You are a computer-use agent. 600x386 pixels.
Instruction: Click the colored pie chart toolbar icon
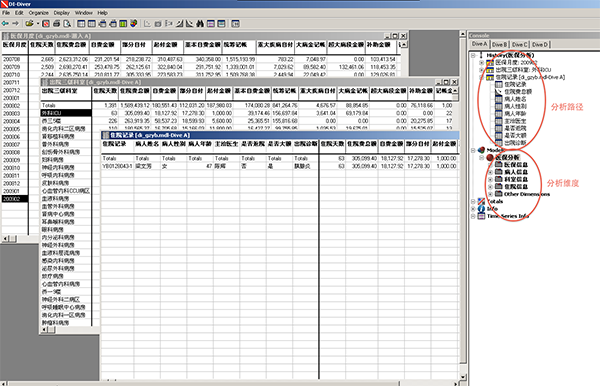coord(134,23)
